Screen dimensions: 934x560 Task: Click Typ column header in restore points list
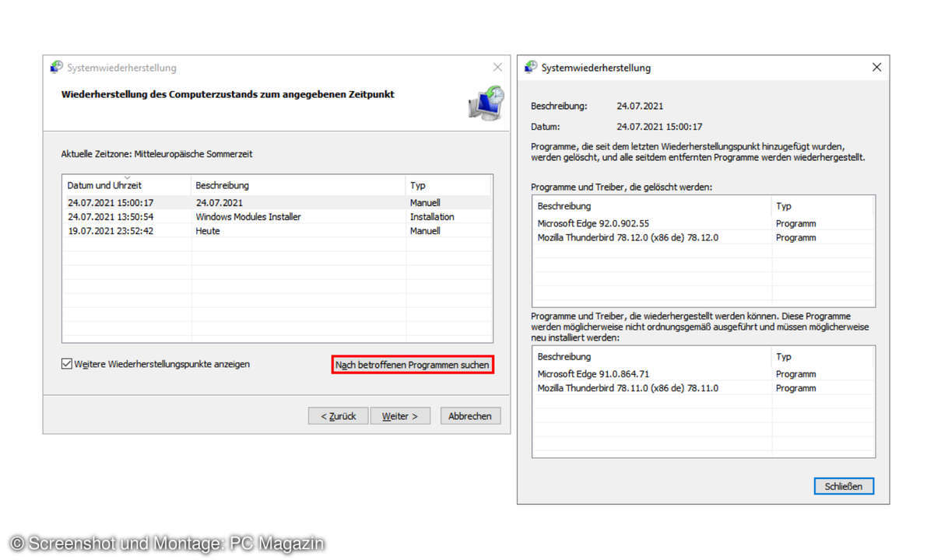pyautogui.click(x=448, y=185)
